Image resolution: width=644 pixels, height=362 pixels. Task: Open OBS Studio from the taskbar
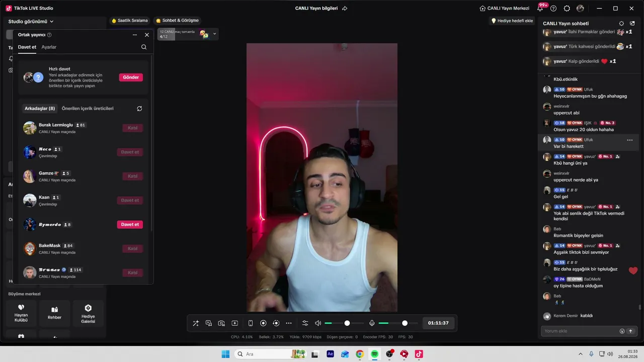coord(389,354)
